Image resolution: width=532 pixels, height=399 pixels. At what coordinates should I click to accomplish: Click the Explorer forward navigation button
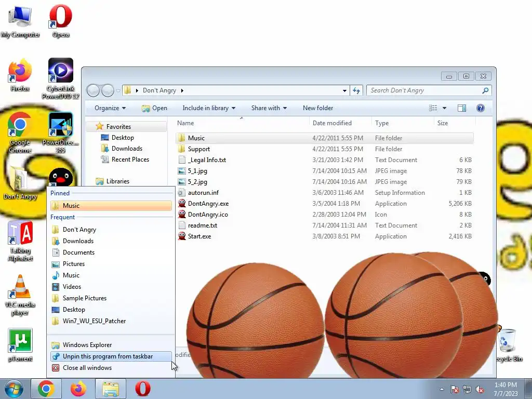[108, 90]
